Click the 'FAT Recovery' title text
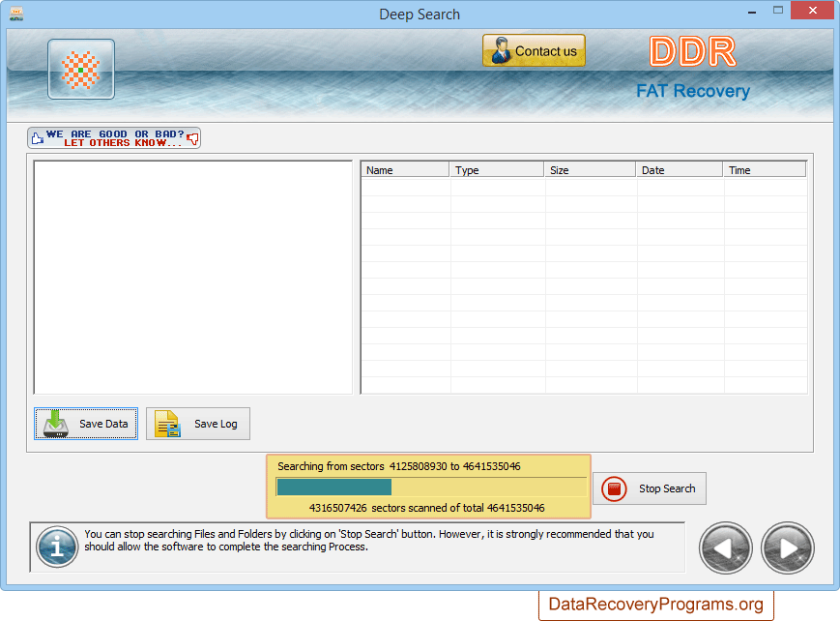 (x=693, y=91)
